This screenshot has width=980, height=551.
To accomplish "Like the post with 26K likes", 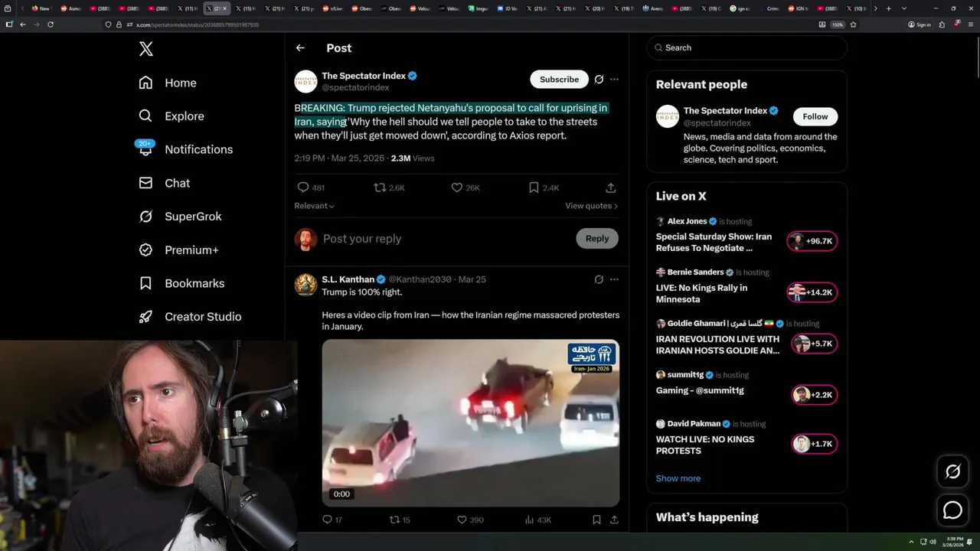I will (x=465, y=187).
